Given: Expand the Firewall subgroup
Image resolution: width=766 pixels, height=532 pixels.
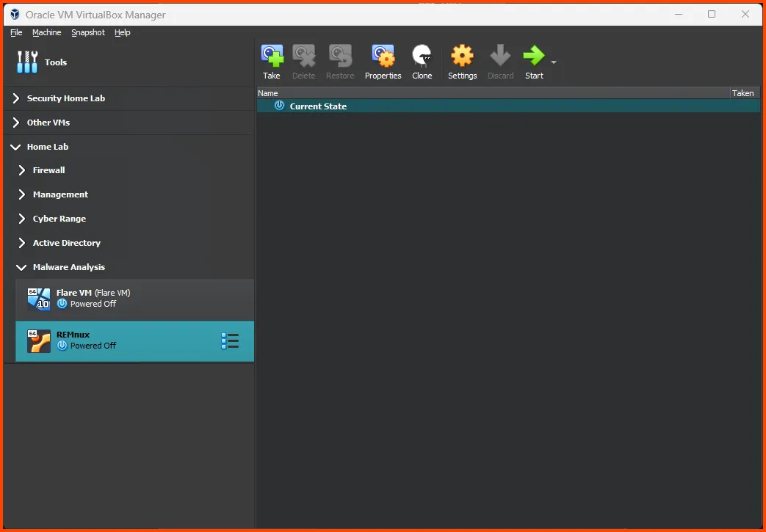Looking at the screenshot, I should tap(21, 170).
